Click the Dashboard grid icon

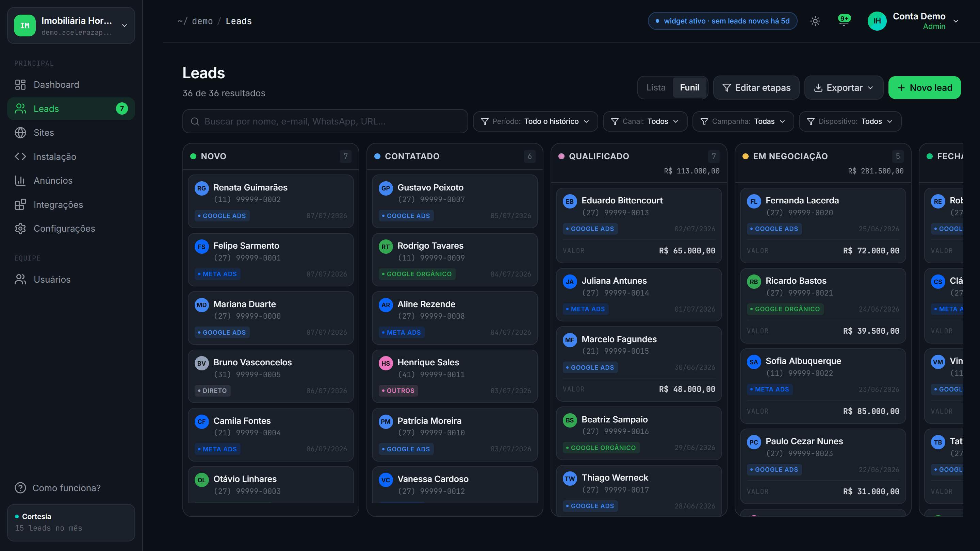20,84
